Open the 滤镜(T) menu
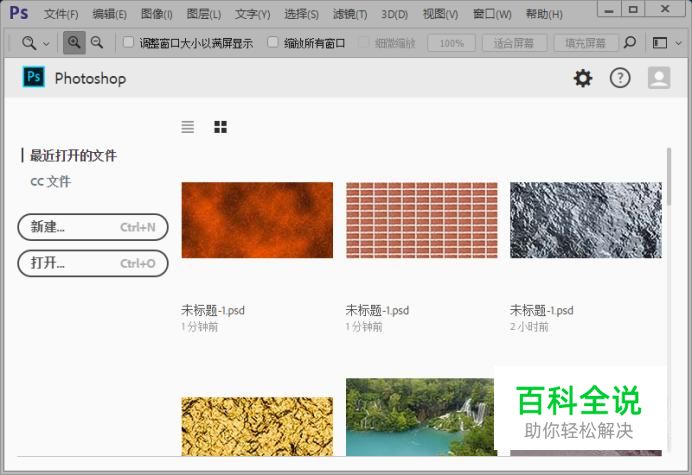The width and height of the screenshot is (692, 475). point(349,14)
